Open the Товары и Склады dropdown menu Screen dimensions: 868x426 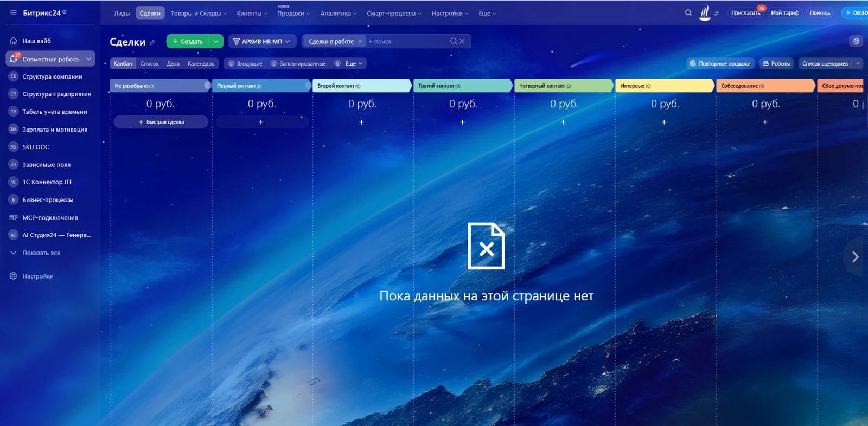pos(199,13)
